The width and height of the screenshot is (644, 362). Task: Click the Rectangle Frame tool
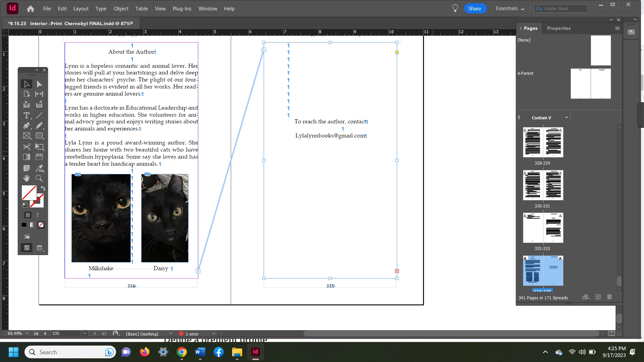(x=26, y=136)
